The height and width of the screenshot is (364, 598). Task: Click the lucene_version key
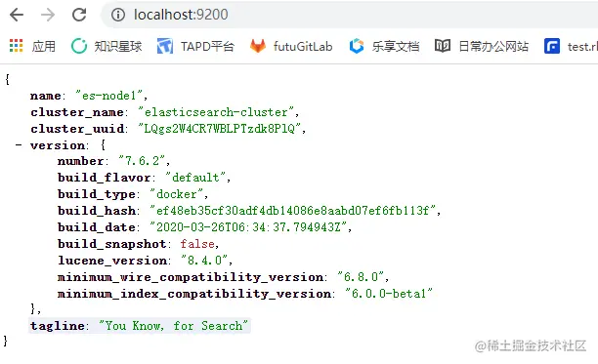112,261
